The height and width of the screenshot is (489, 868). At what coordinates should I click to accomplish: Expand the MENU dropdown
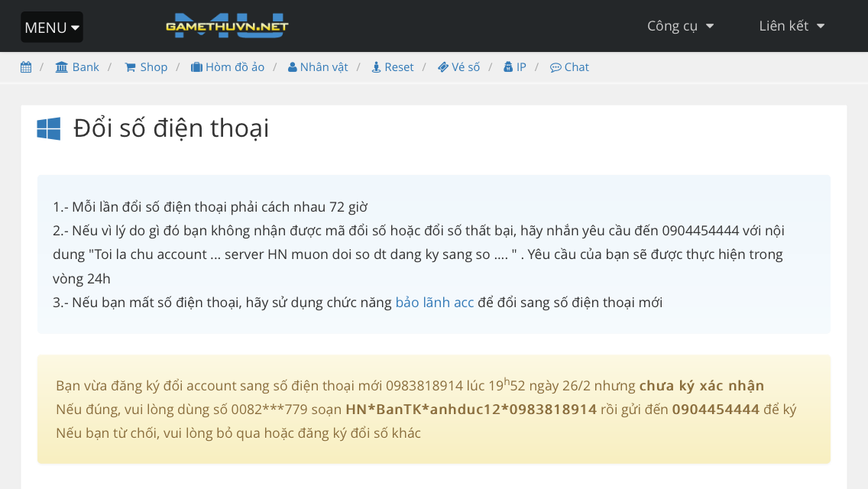[51, 27]
